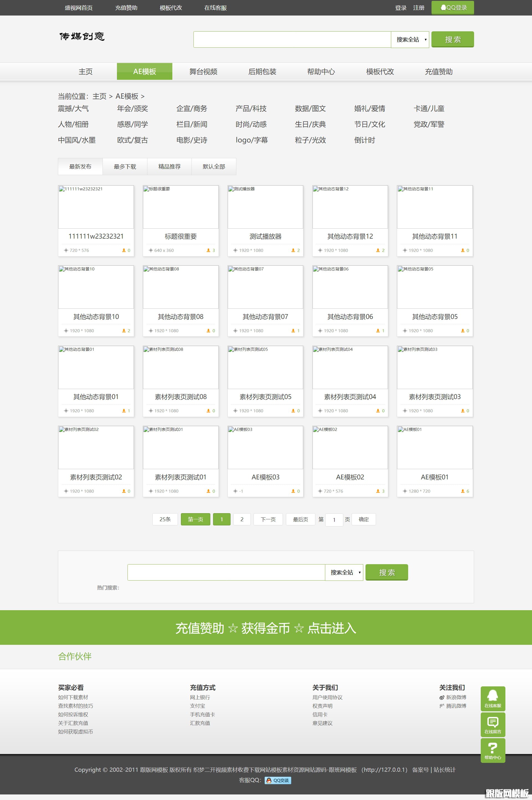532x800 pixels.
Task: Click the QQ交谈 chat icon in the footer
Action: coord(277,781)
